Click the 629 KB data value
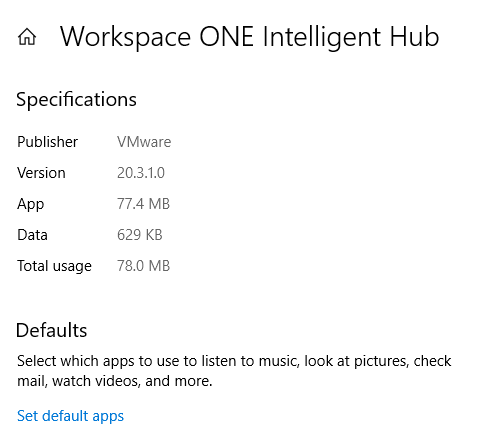 [140, 235]
